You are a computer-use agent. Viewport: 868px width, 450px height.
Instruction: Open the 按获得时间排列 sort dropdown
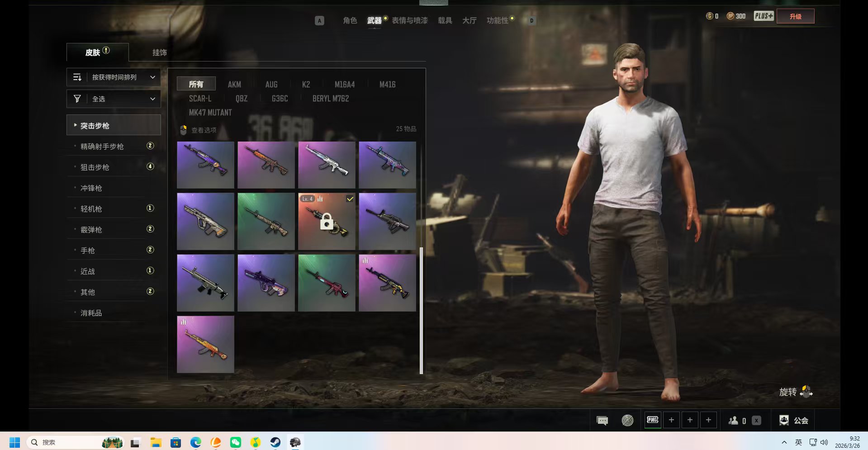[x=114, y=77]
